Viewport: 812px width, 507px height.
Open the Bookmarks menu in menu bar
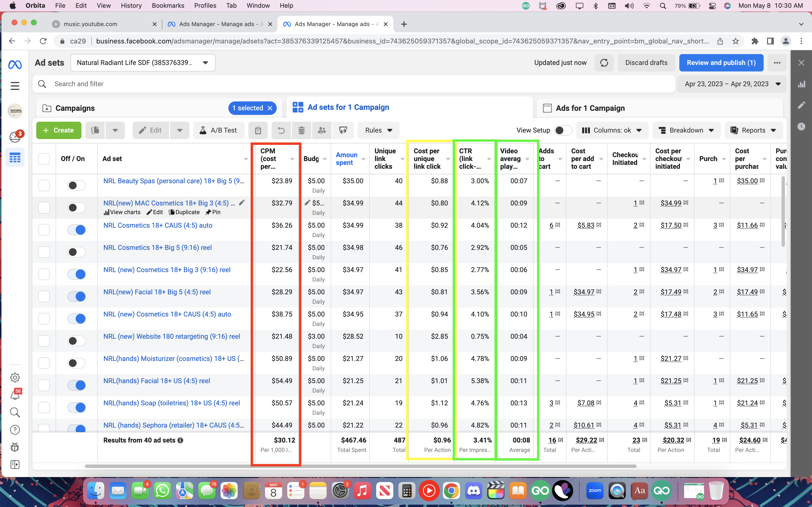pyautogui.click(x=168, y=6)
